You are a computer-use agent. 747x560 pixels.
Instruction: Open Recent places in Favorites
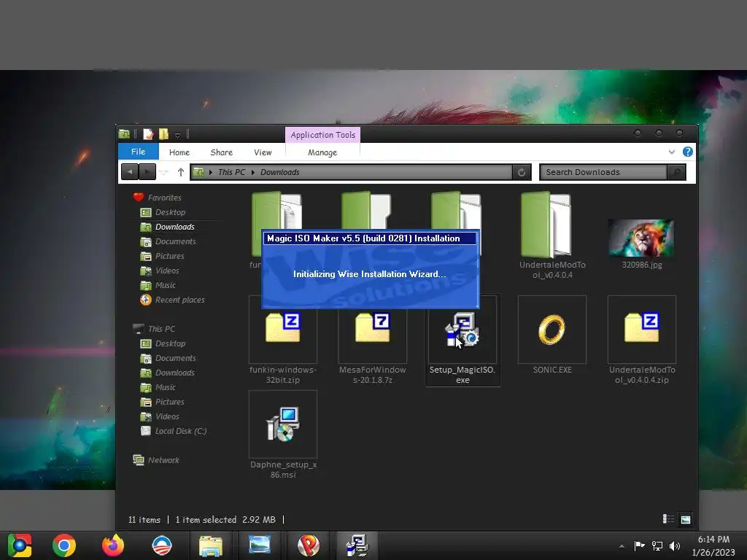click(179, 300)
